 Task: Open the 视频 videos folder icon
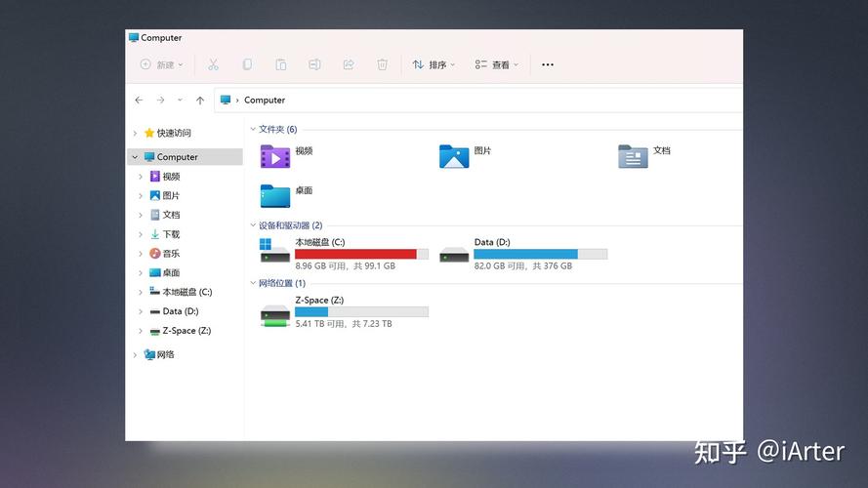point(275,156)
